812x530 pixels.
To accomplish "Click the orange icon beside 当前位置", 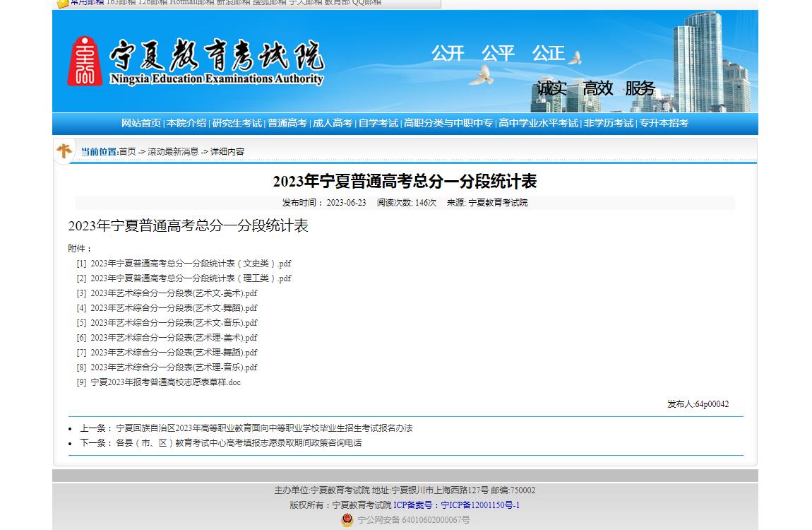I will click(x=64, y=151).
